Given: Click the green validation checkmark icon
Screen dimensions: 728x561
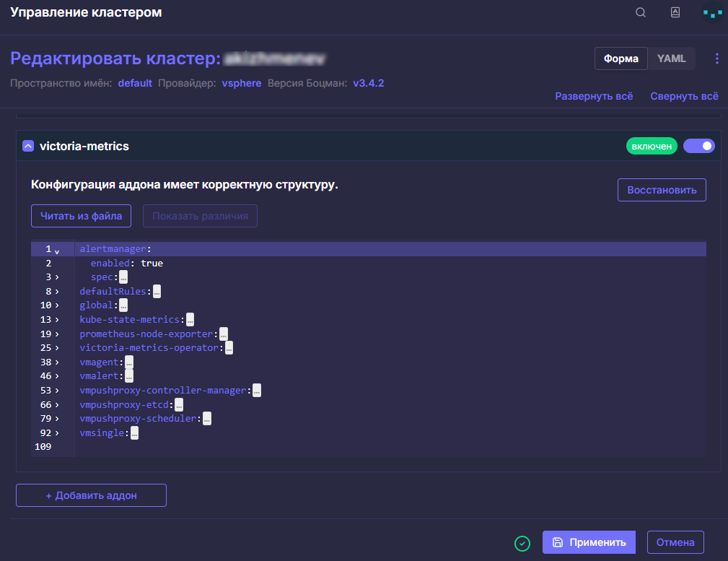Looking at the screenshot, I should [x=522, y=543].
